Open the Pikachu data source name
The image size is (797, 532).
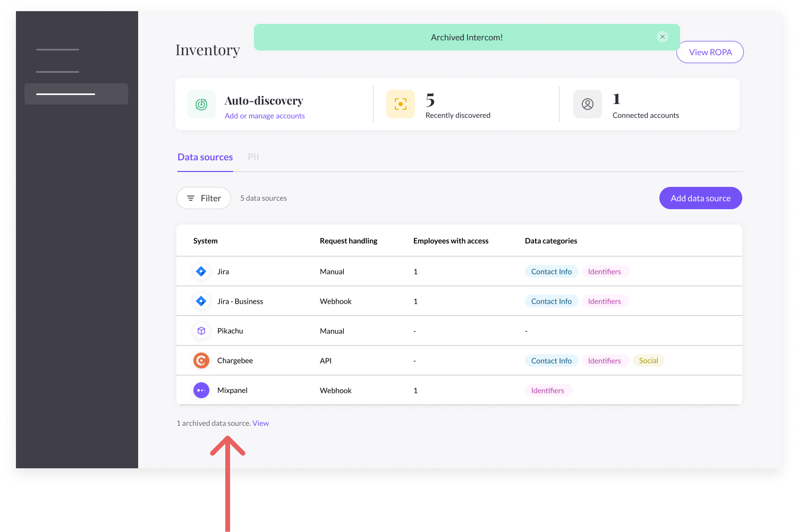[230, 331]
